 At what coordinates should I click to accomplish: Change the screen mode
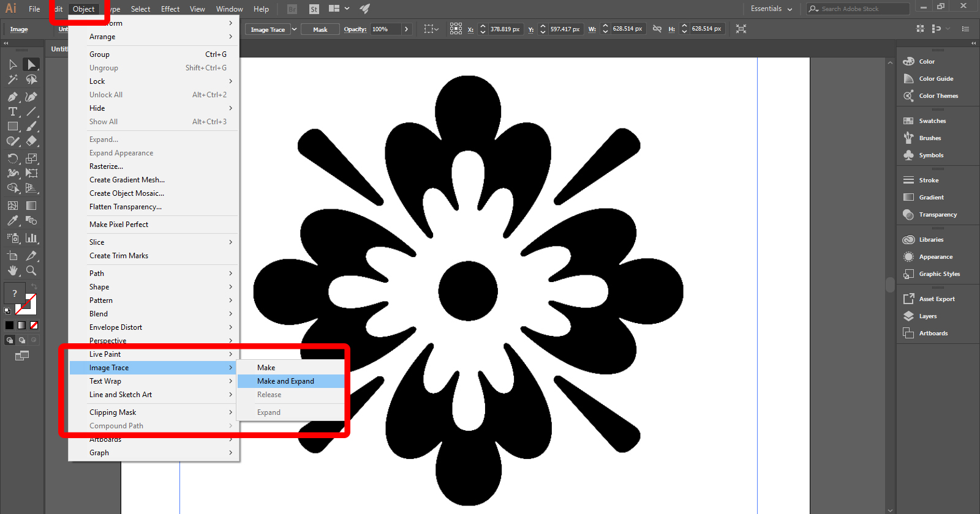[x=22, y=356]
